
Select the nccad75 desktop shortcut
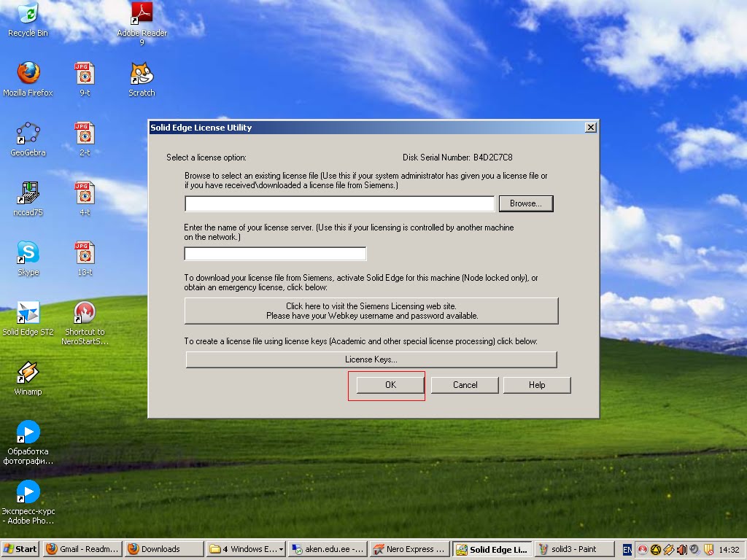[x=28, y=198]
